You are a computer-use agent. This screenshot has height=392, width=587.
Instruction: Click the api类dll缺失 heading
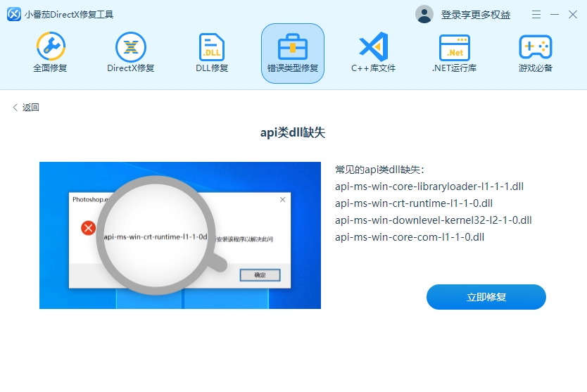click(x=293, y=132)
